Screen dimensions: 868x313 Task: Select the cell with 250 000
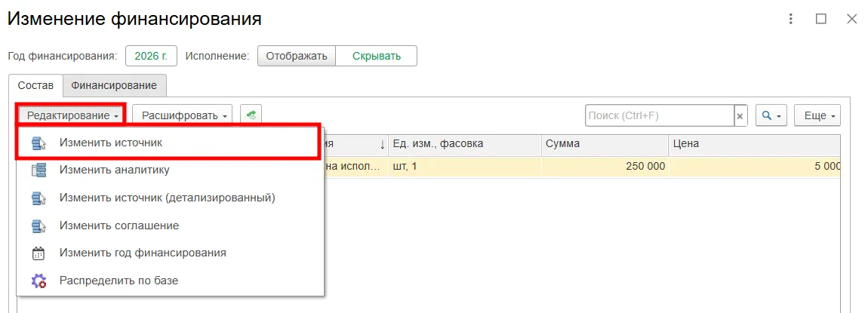[605, 166]
